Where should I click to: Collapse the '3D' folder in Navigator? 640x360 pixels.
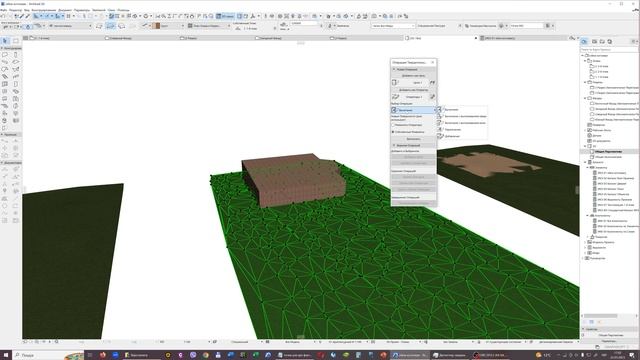pyautogui.click(x=585, y=146)
